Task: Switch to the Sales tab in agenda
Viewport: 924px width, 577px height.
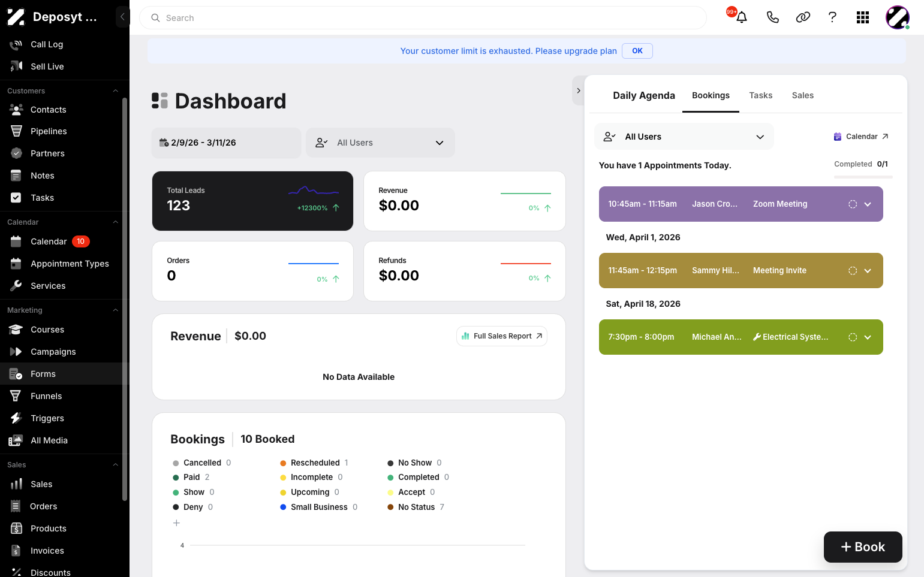Action: point(802,95)
